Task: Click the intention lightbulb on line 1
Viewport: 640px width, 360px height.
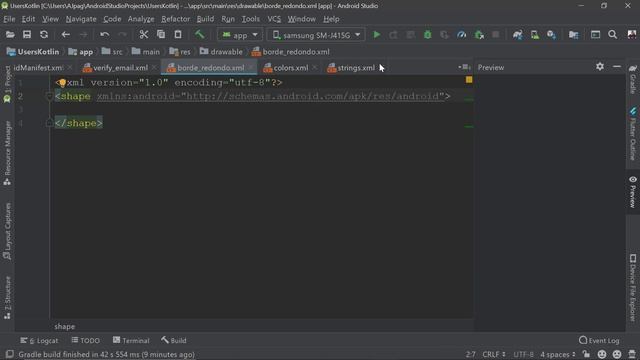Action: (62, 83)
